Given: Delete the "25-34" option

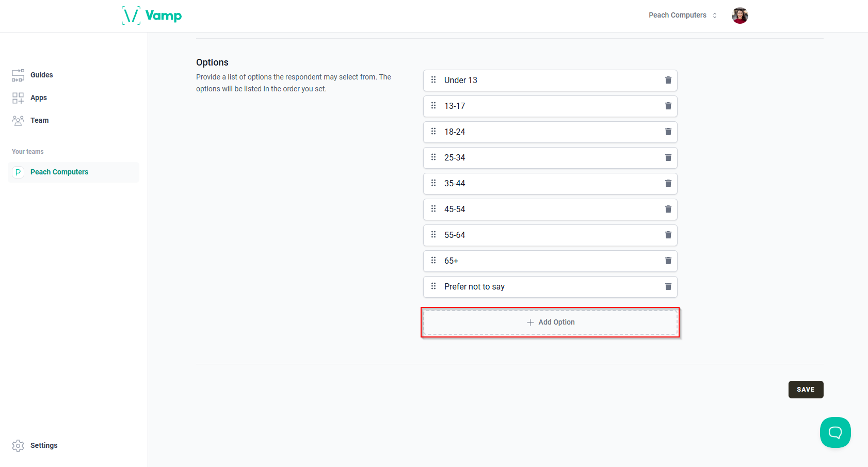Looking at the screenshot, I should tap(668, 157).
